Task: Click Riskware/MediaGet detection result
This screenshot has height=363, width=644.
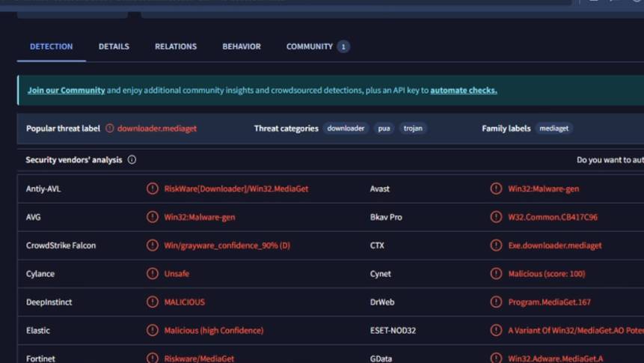Action: tap(199, 359)
